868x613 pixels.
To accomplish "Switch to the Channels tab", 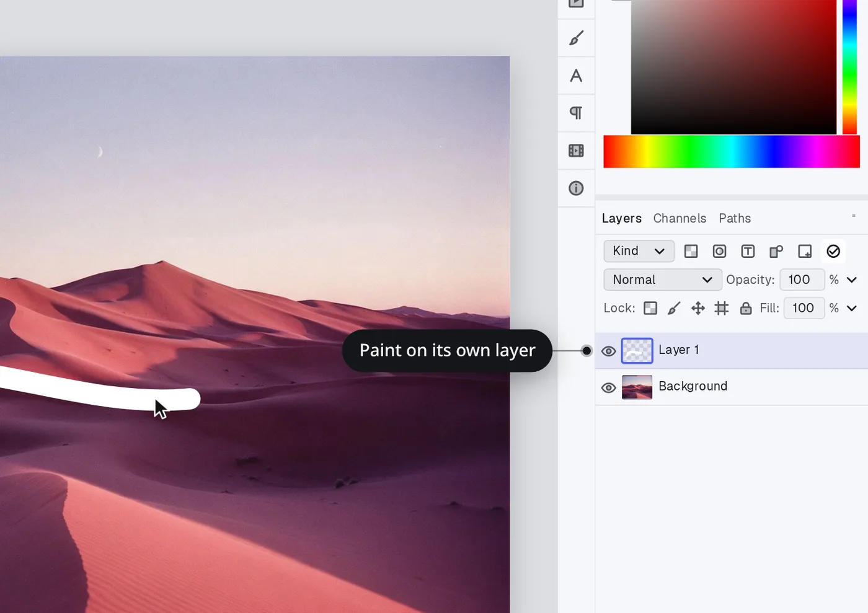I will [x=680, y=218].
